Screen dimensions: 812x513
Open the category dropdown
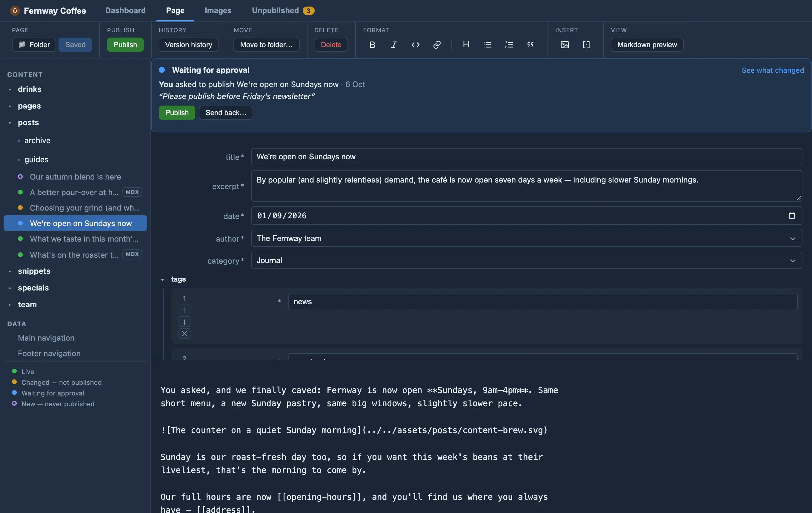pos(527,260)
